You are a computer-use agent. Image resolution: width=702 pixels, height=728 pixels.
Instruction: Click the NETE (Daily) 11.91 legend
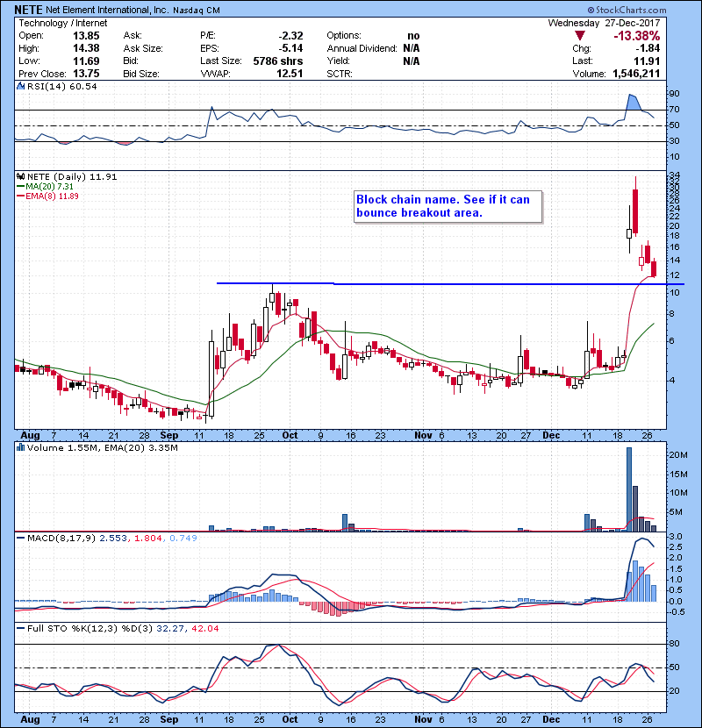coord(72,176)
